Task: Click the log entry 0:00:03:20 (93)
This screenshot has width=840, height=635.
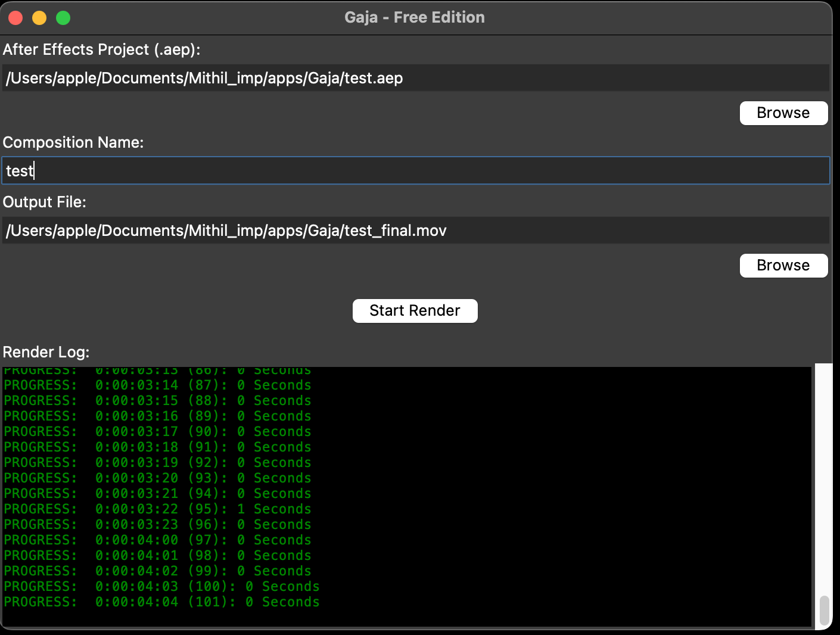Action: [157, 478]
